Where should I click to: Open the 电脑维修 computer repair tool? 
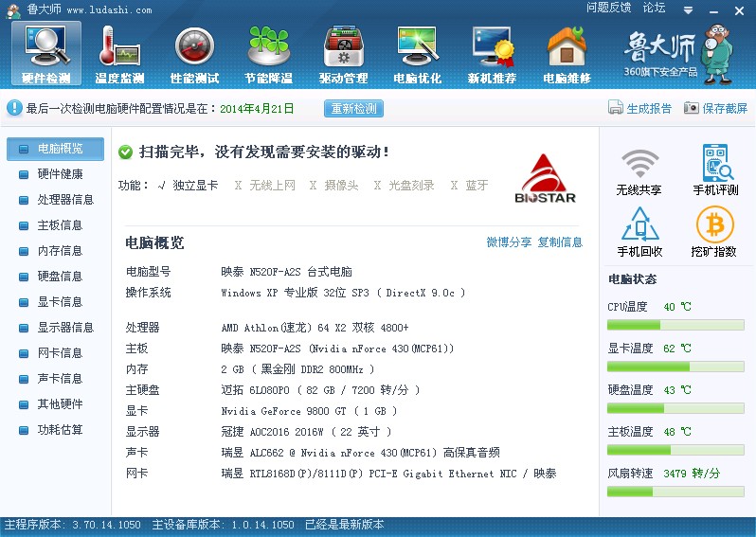click(x=567, y=53)
